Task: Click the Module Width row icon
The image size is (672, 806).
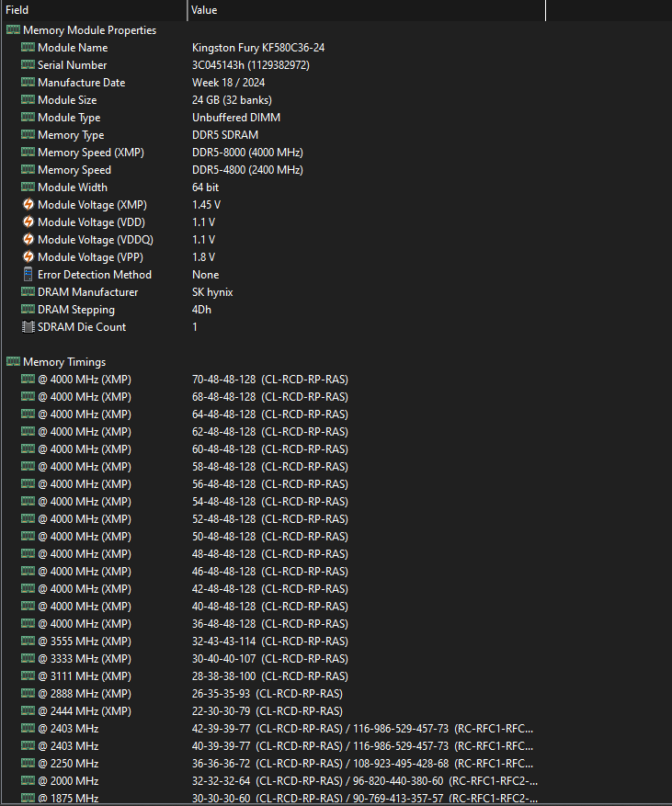Action: coord(28,187)
